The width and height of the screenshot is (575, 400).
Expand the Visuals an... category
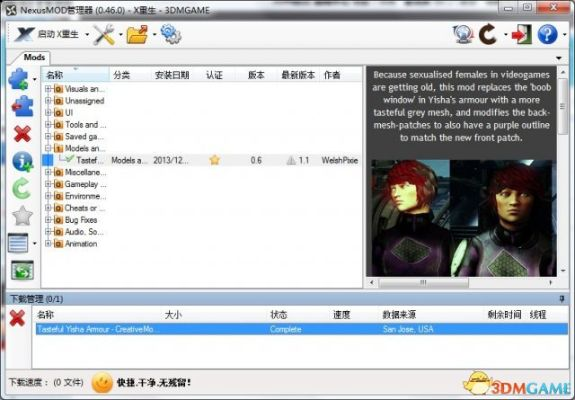tap(48, 89)
